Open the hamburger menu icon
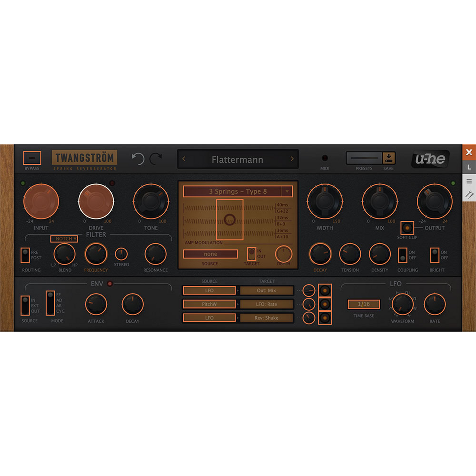 pos(469,181)
